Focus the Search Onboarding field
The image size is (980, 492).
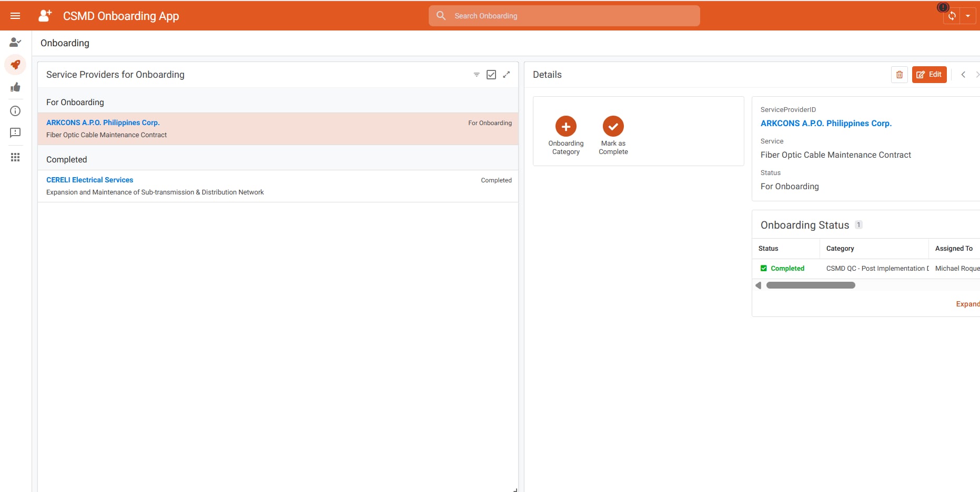pyautogui.click(x=564, y=16)
